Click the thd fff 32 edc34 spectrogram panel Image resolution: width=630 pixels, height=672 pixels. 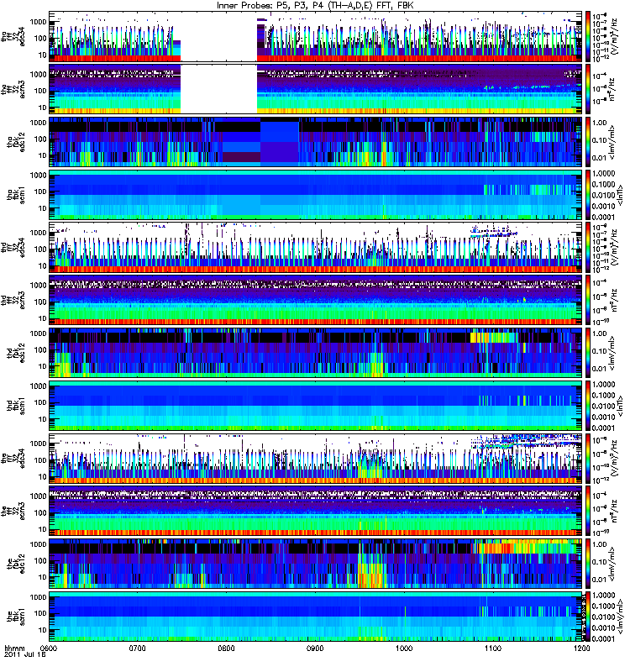316,247
